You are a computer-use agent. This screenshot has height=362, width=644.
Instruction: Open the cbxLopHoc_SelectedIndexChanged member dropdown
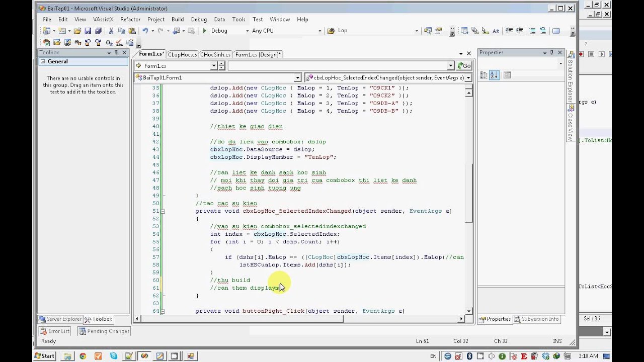(468, 77)
